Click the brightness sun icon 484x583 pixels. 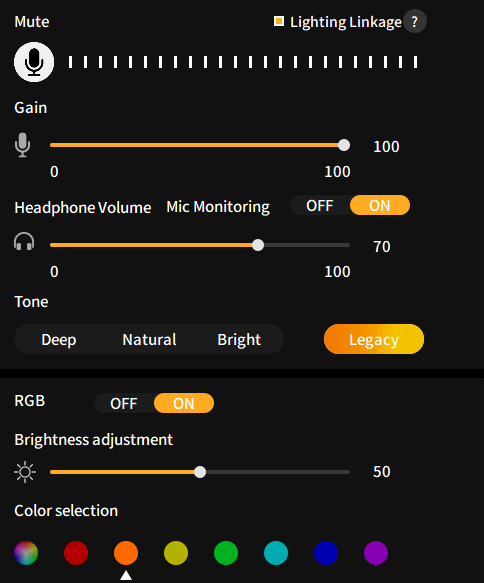(x=25, y=472)
